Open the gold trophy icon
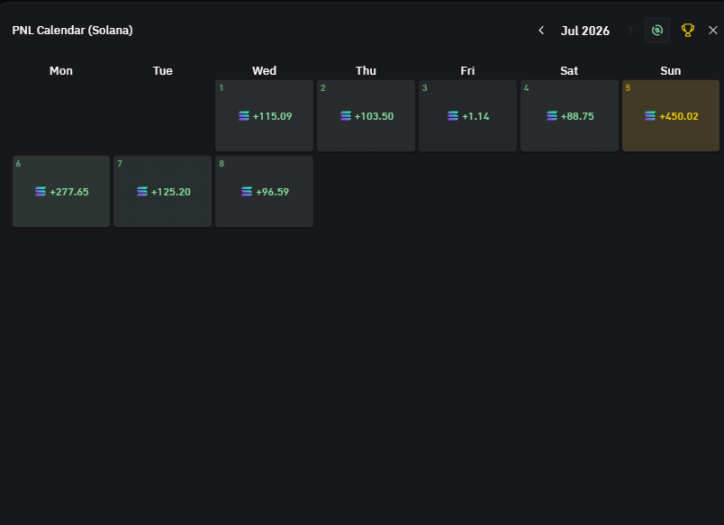 688,30
